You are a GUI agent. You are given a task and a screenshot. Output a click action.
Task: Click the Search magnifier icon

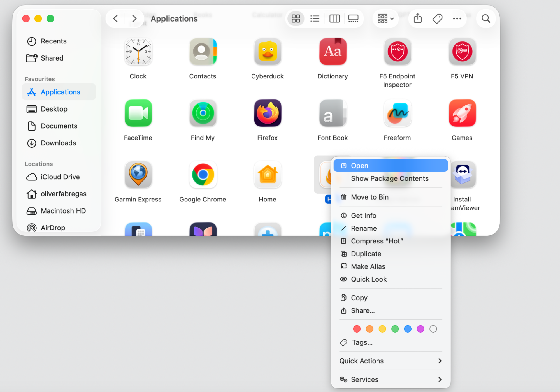coord(486,19)
